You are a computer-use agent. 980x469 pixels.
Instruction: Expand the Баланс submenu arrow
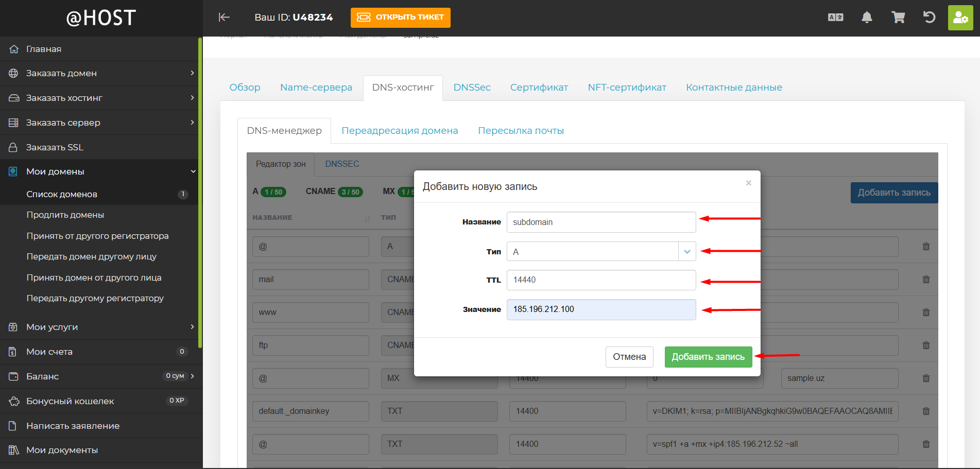(x=193, y=376)
